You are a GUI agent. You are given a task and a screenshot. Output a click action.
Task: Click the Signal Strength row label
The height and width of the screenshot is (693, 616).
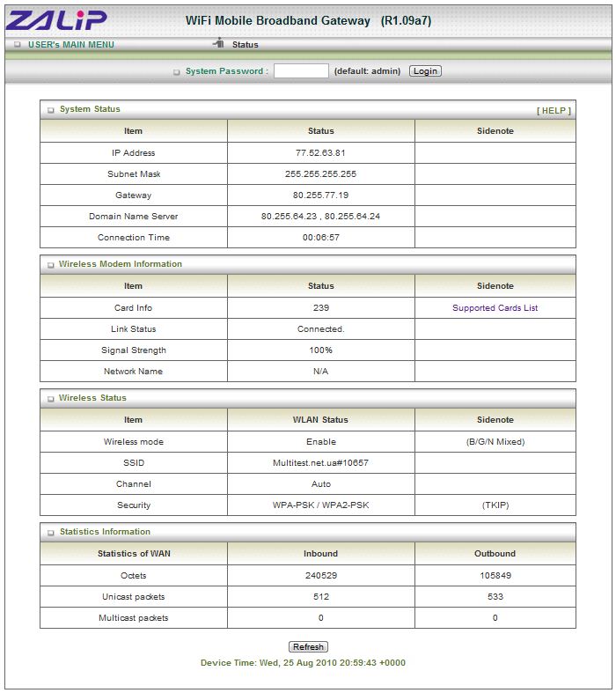pos(134,350)
